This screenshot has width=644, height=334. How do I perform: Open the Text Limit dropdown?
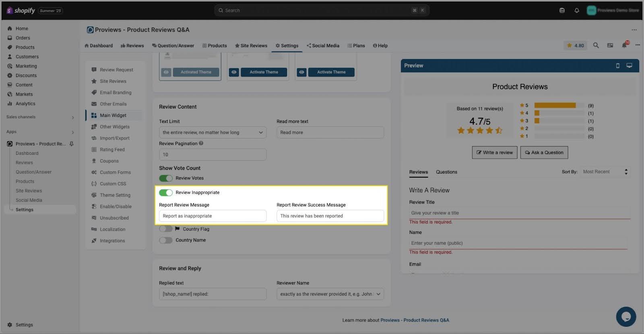213,133
